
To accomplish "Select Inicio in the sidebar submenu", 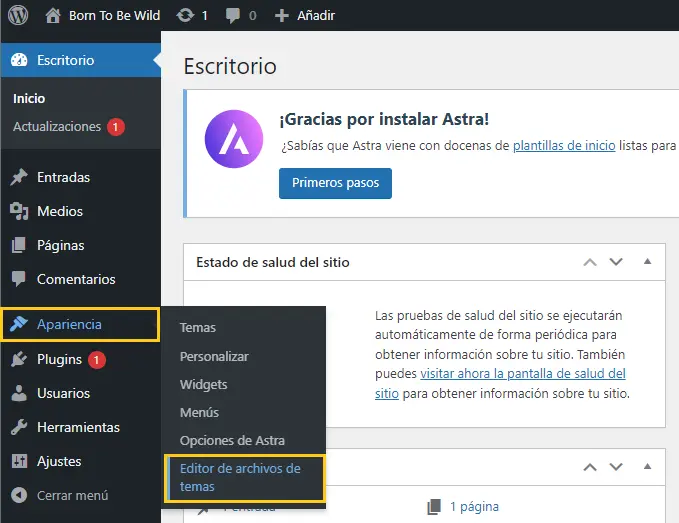I will (x=29, y=98).
